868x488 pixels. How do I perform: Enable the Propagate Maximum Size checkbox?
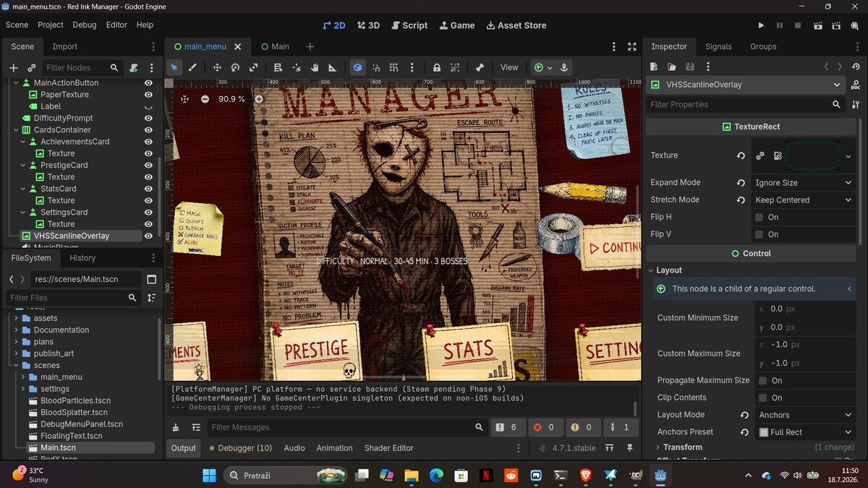click(x=762, y=380)
